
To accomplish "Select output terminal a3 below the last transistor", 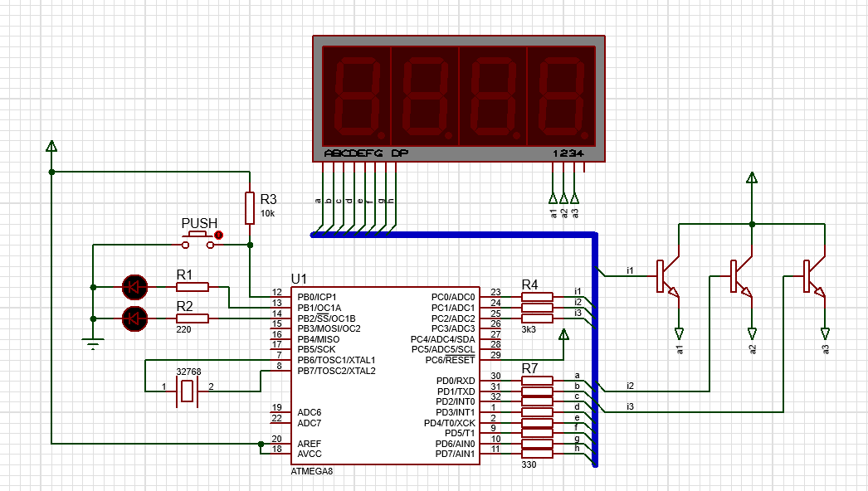I will [x=825, y=333].
